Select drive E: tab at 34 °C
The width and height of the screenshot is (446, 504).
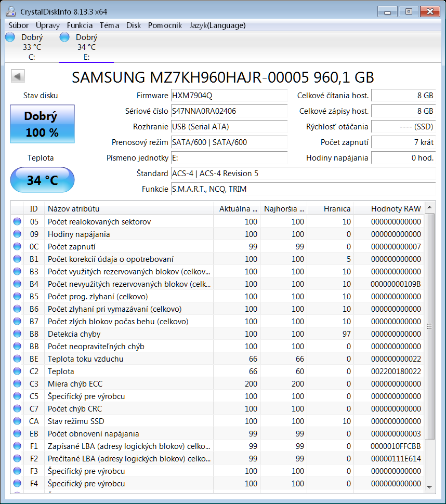tap(86, 47)
